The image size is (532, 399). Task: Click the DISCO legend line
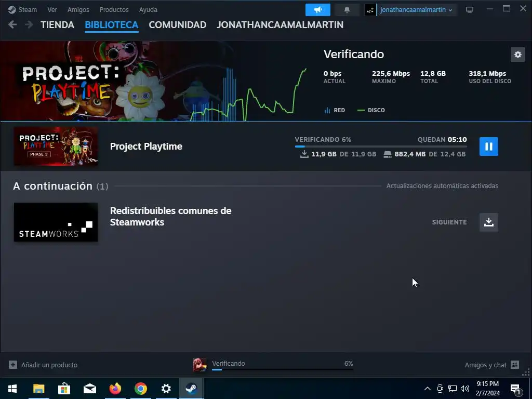pos(361,110)
